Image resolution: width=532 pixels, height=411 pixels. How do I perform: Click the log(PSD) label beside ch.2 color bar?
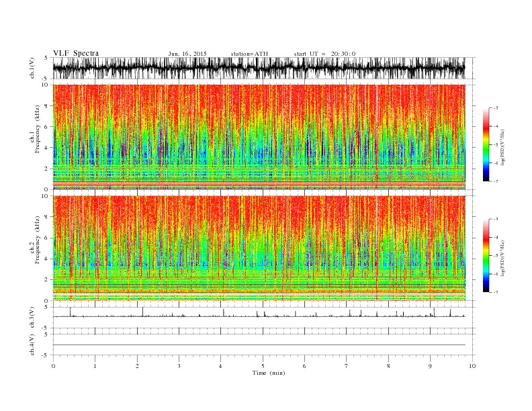502,259
